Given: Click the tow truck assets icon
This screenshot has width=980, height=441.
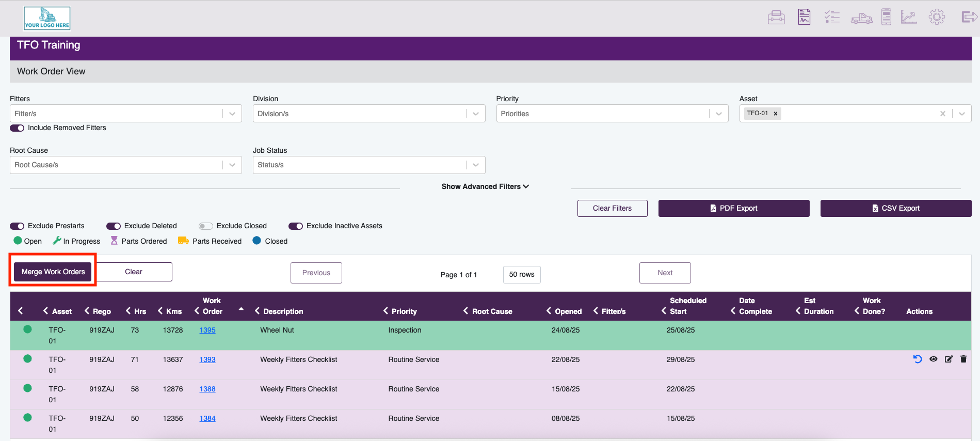Looking at the screenshot, I should (x=861, y=18).
